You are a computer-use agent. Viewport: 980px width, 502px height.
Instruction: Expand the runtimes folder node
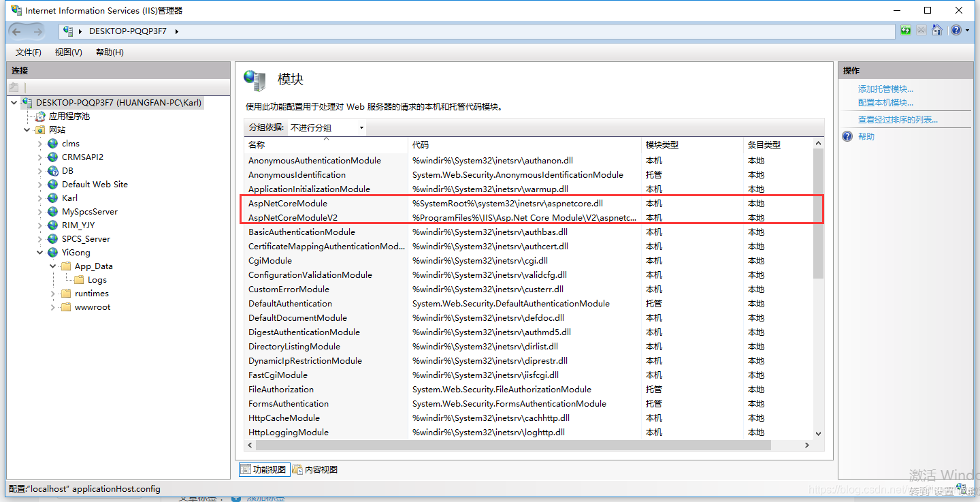[53, 294]
